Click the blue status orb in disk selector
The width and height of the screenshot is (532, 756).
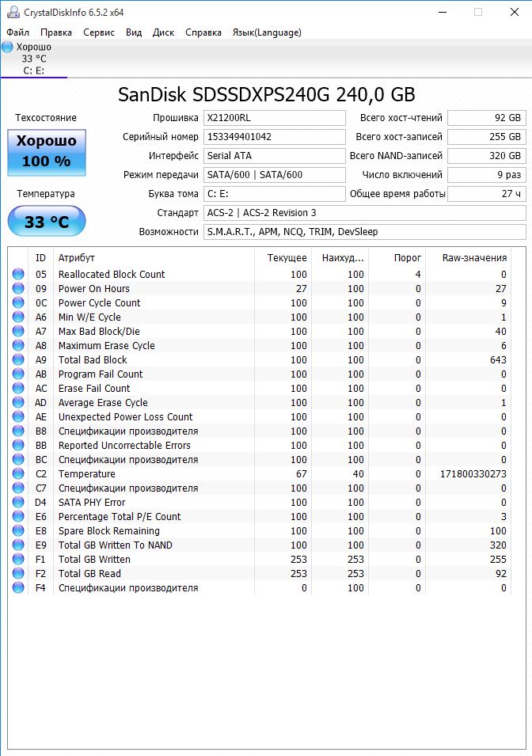(x=7, y=47)
